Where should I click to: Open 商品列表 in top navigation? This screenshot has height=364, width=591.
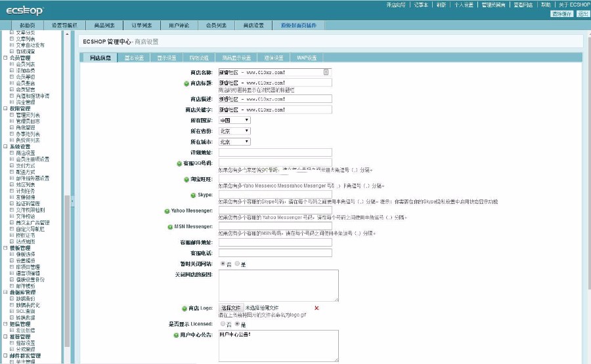[104, 25]
